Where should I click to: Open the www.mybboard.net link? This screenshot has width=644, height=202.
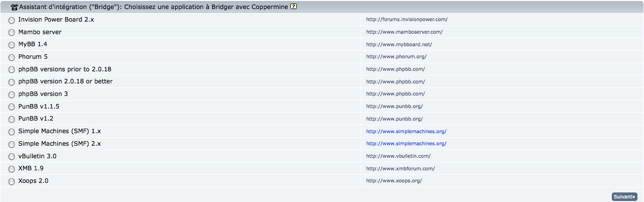[x=399, y=44]
